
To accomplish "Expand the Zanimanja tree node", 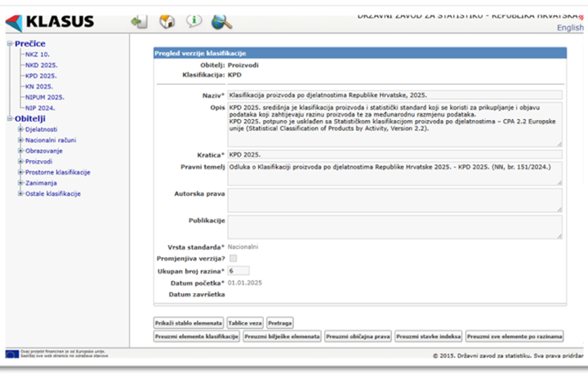I will click(20, 183).
